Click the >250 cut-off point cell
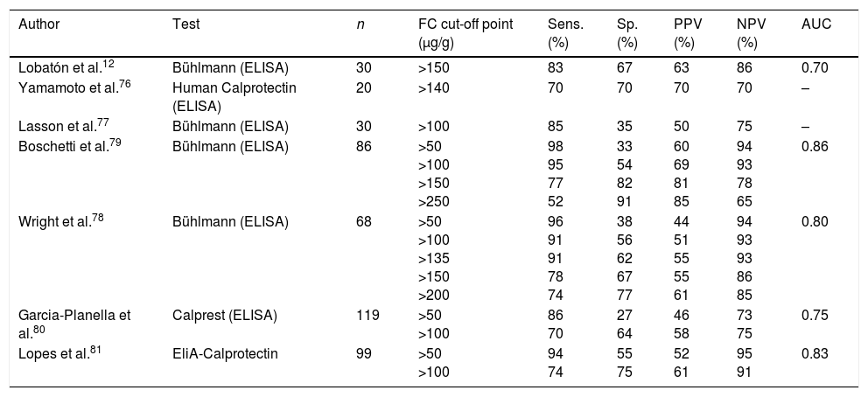Viewport: 868px width, 397px height. click(435, 200)
